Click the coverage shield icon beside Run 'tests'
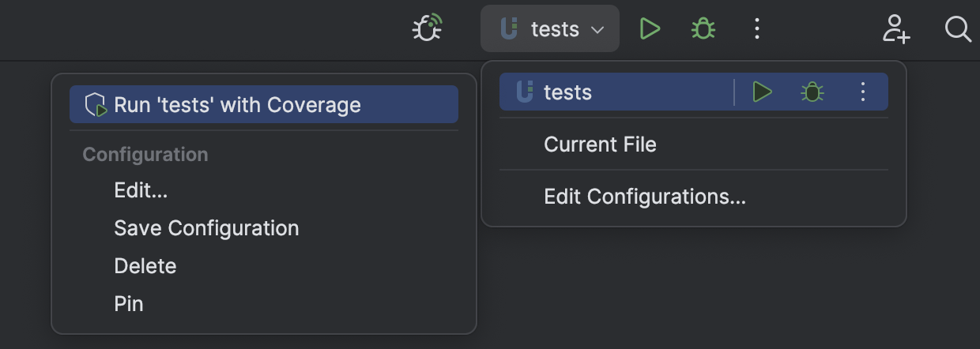980x349 pixels. (x=96, y=105)
